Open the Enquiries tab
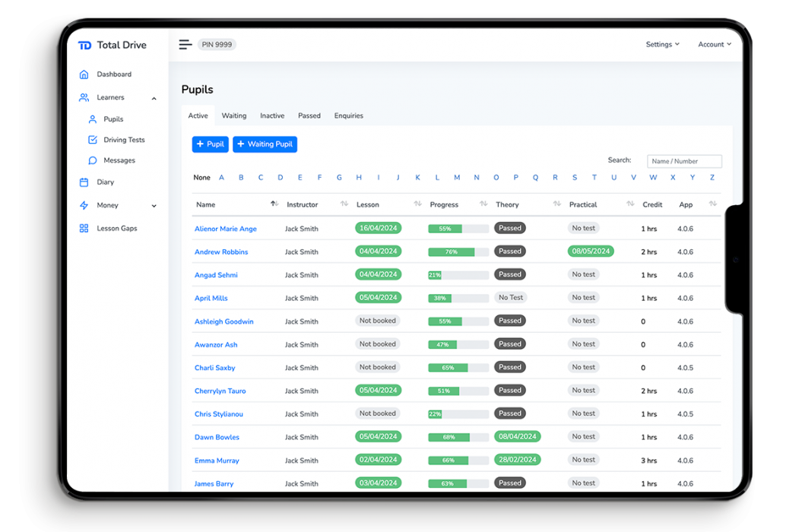This screenshot has height=532, width=802. pyautogui.click(x=348, y=115)
